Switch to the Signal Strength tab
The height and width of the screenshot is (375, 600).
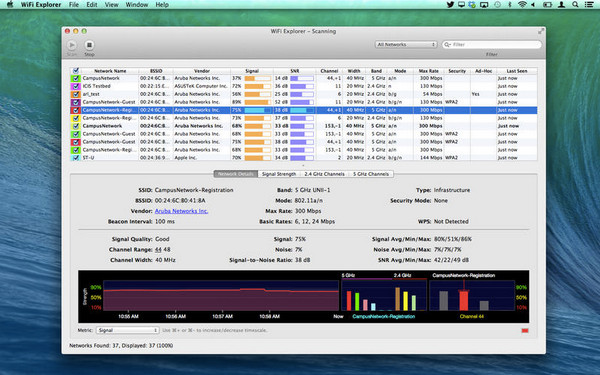click(279, 174)
